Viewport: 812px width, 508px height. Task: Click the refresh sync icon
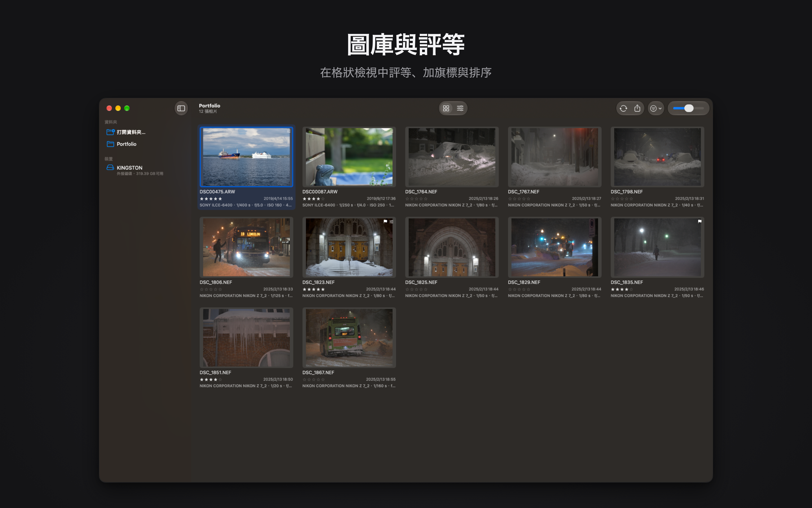point(623,108)
